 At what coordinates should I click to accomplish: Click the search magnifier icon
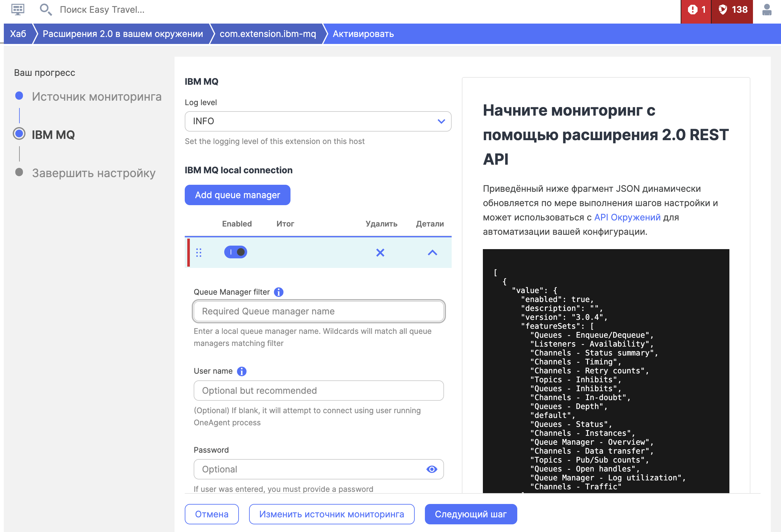pyautogui.click(x=45, y=10)
